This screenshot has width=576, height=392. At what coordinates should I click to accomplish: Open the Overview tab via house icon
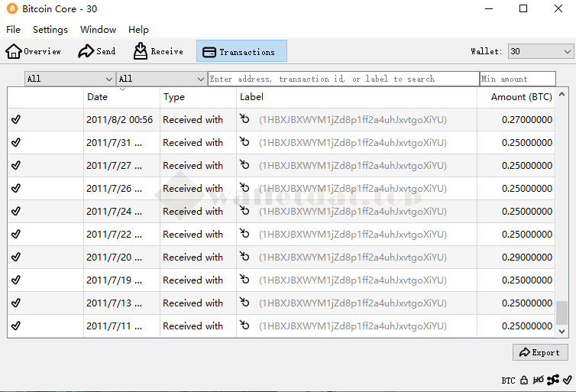pos(14,51)
